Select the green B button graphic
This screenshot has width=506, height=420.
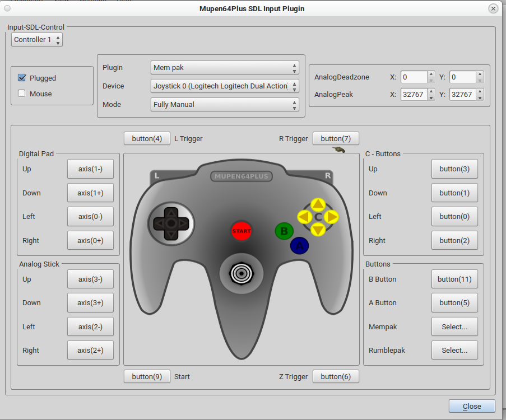coord(284,231)
